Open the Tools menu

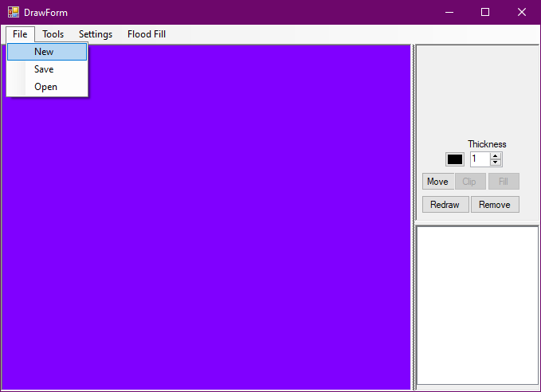(53, 34)
